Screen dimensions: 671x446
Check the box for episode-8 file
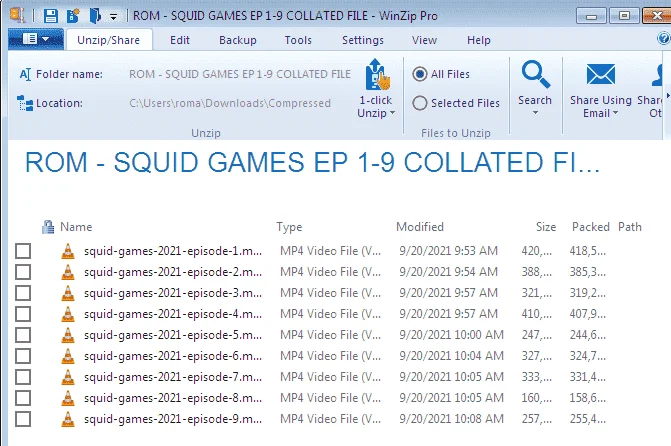(23, 398)
